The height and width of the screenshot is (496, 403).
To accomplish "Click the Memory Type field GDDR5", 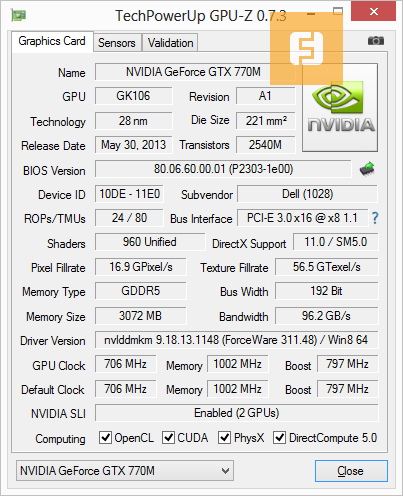I will point(141,291).
